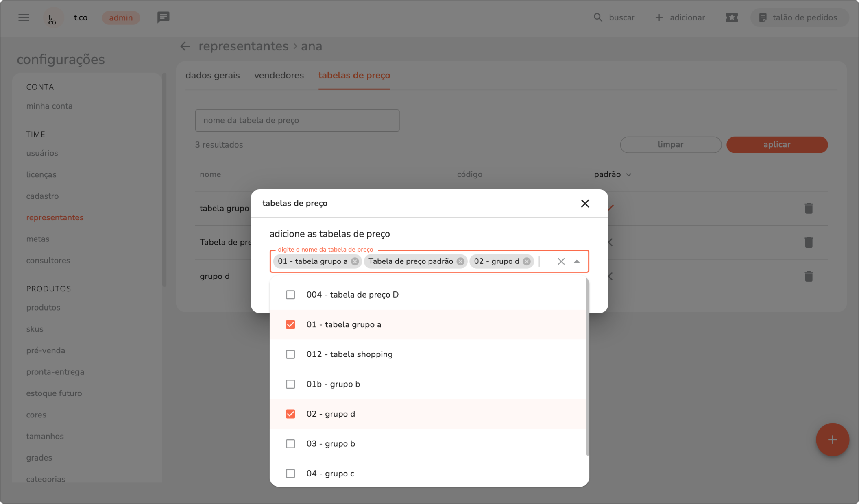Click the search magnifier icon

(x=597, y=17)
